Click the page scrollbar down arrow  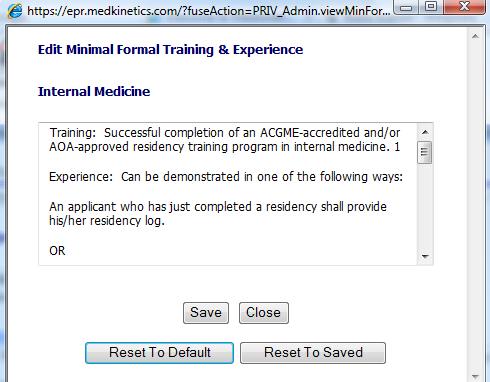coord(475,377)
